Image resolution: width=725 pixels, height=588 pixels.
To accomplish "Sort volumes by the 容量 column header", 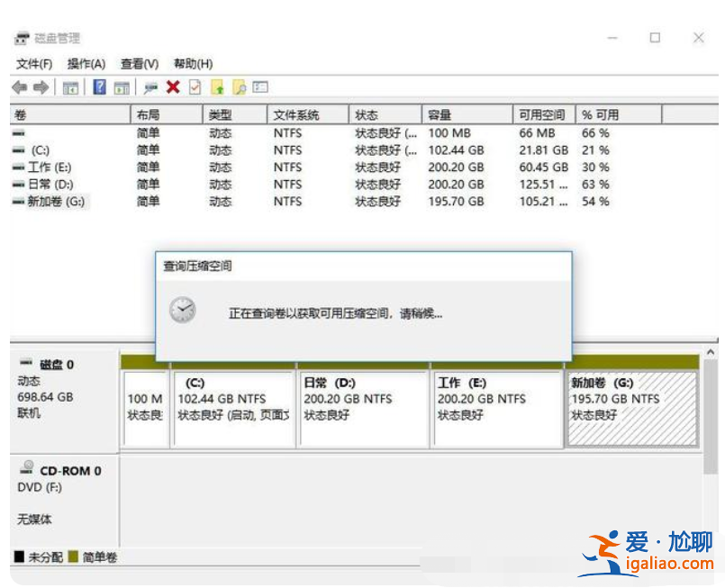I will [x=465, y=114].
